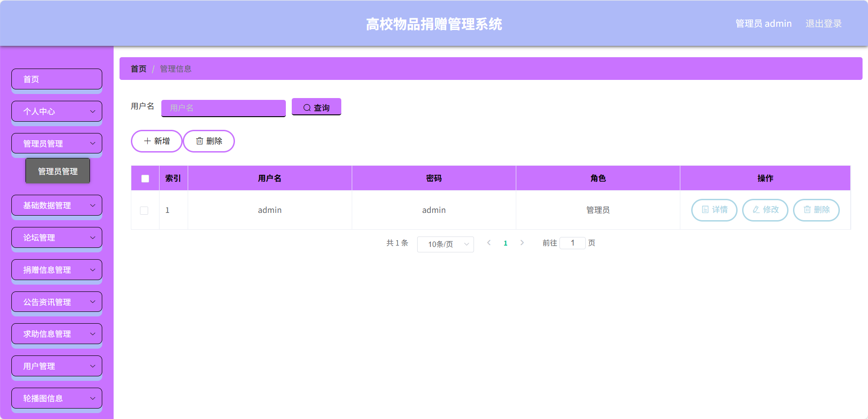The image size is (868, 419).
Task: Click the 管理员 role cell
Action: coord(598,210)
